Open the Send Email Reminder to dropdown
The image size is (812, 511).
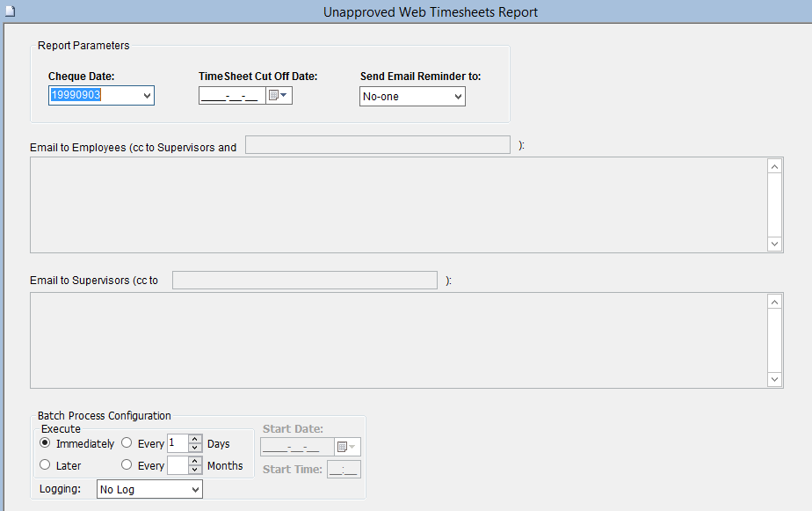457,97
